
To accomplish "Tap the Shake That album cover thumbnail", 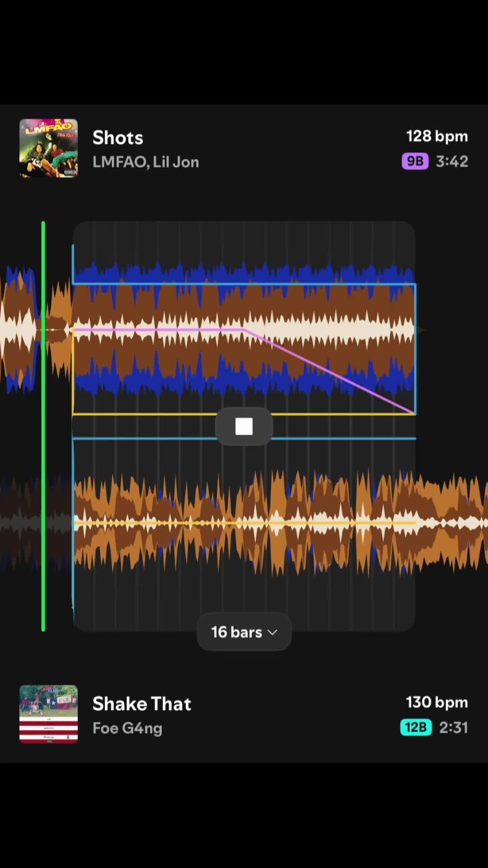I will (48, 714).
